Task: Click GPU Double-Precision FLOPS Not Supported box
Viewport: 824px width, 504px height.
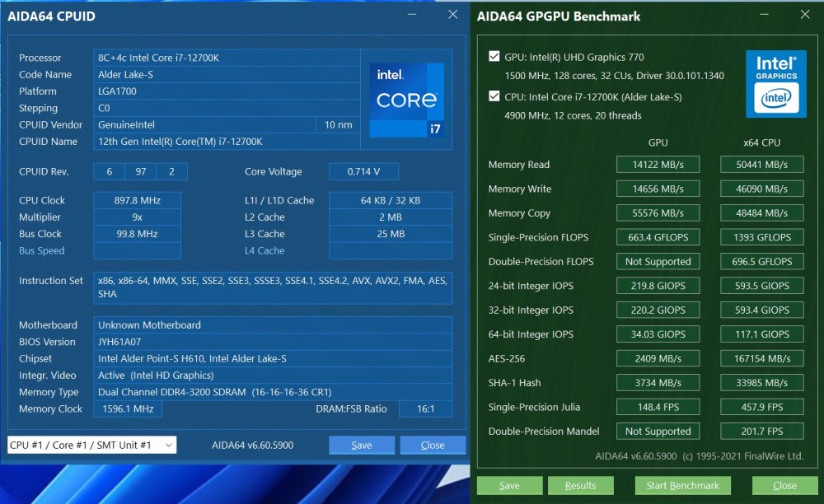Action: 658,261
